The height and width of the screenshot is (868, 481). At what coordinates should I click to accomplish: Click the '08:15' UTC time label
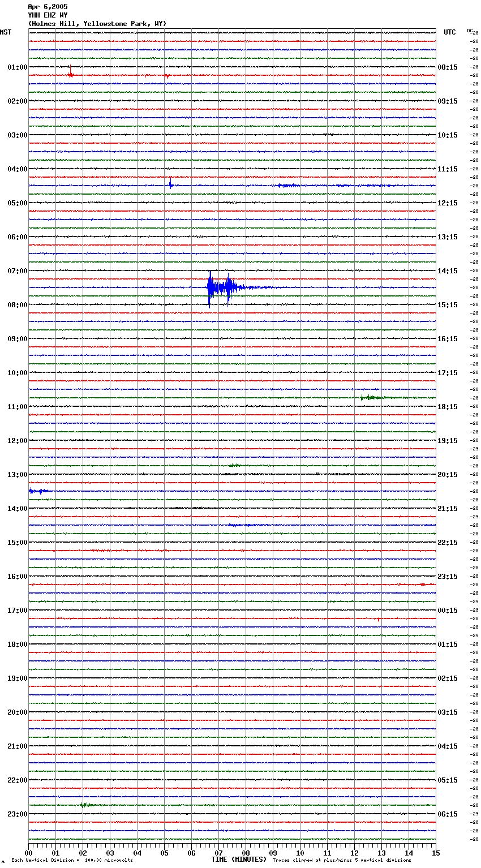448,67
